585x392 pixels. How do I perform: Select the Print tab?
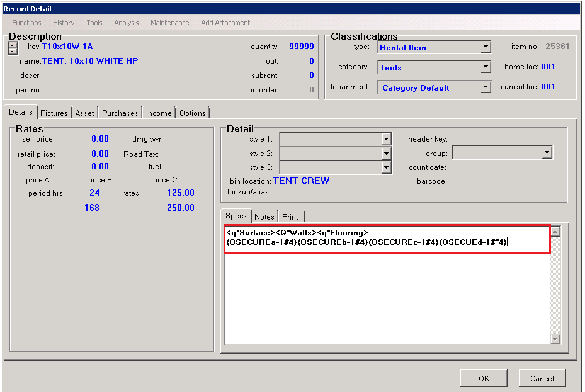point(290,216)
